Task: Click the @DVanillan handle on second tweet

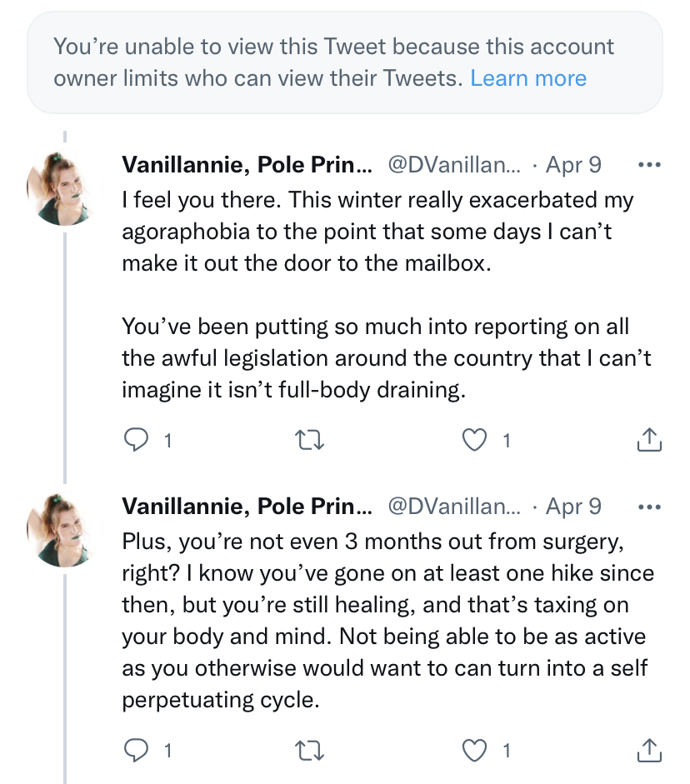Action: pos(454,507)
